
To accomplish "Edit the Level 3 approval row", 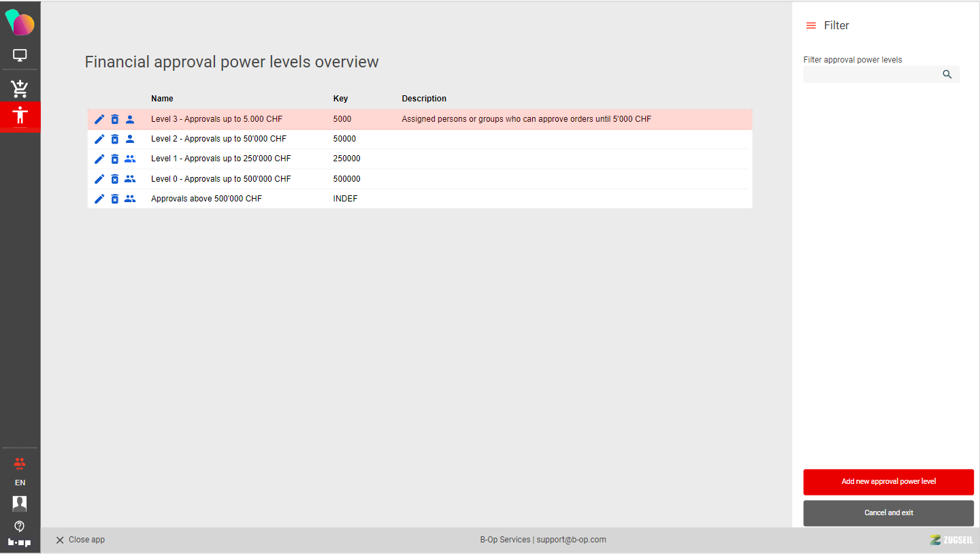I will tap(99, 119).
